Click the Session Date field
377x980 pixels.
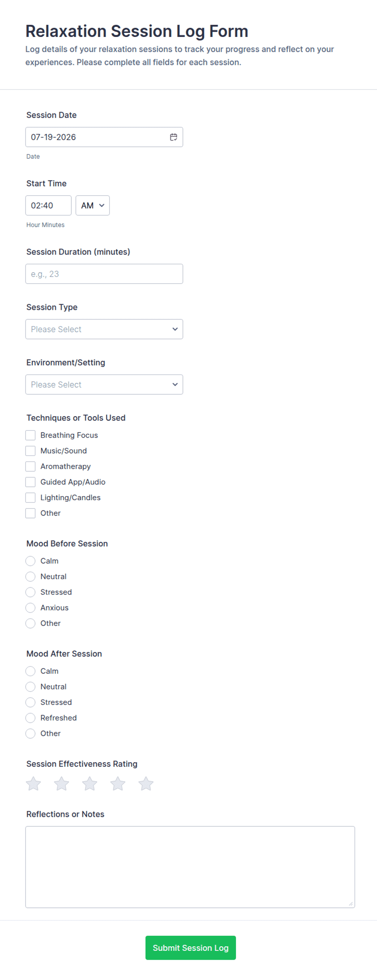(104, 137)
